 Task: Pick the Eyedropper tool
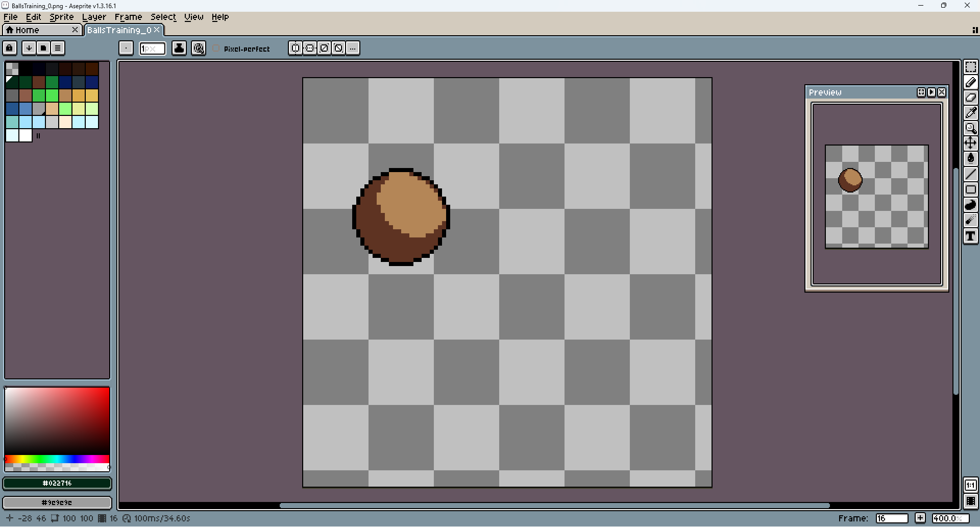pos(970,113)
